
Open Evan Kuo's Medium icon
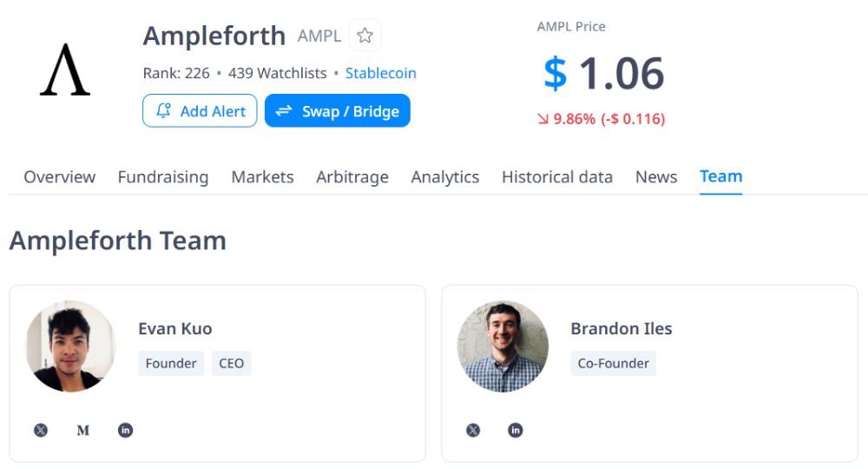click(83, 430)
